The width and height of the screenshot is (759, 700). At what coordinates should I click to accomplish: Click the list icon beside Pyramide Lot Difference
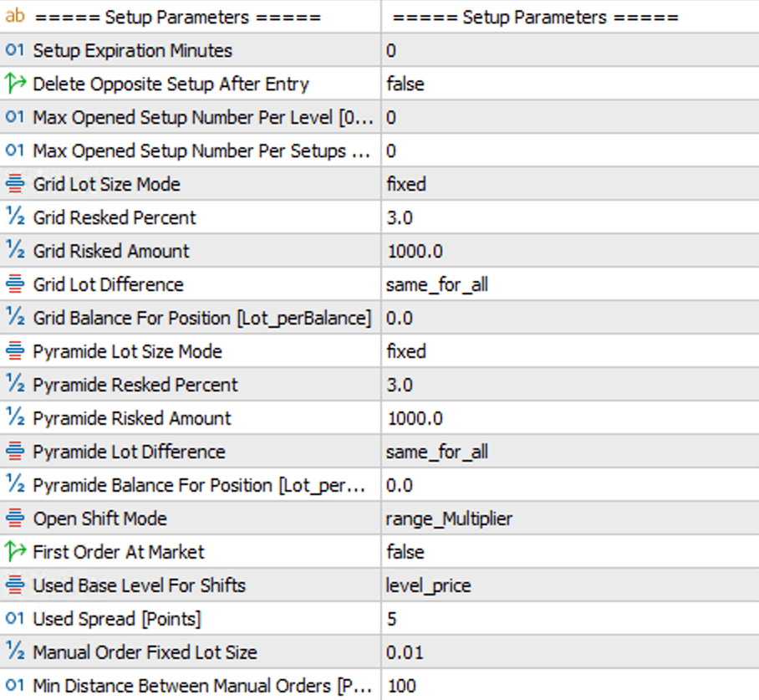click(16, 452)
